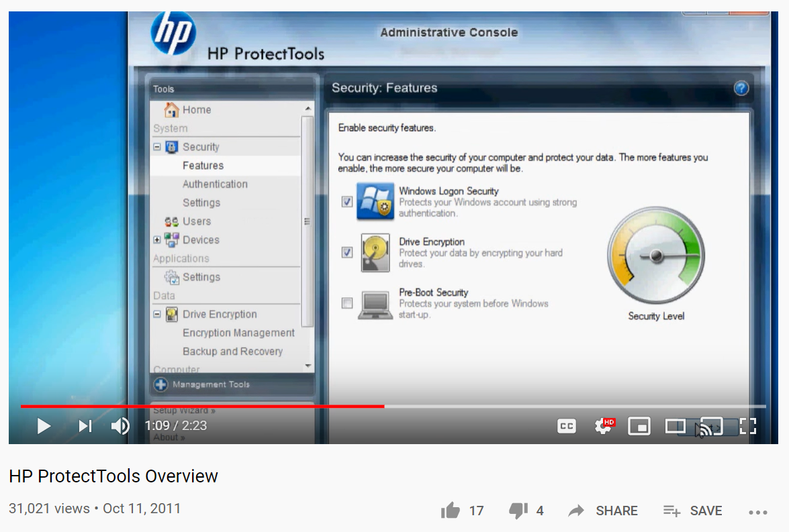The image size is (789, 532).
Task: Enable Pre-Boot Security
Action: pos(347,303)
